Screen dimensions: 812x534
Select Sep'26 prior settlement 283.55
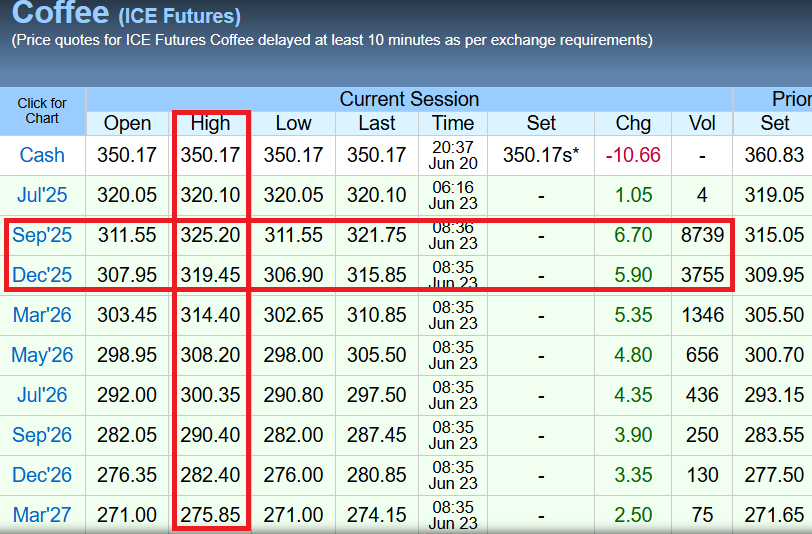[775, 435]
